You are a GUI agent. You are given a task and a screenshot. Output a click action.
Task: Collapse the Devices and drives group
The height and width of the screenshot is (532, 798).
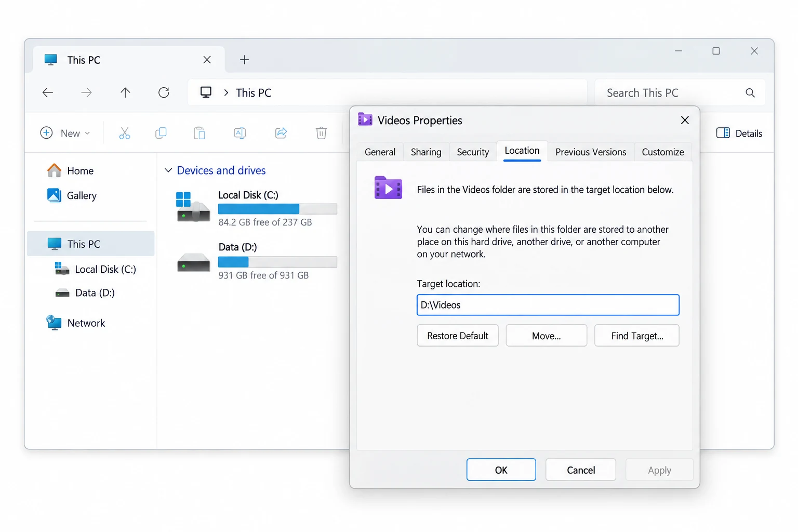pyautogui.click(x=168, y=170)
